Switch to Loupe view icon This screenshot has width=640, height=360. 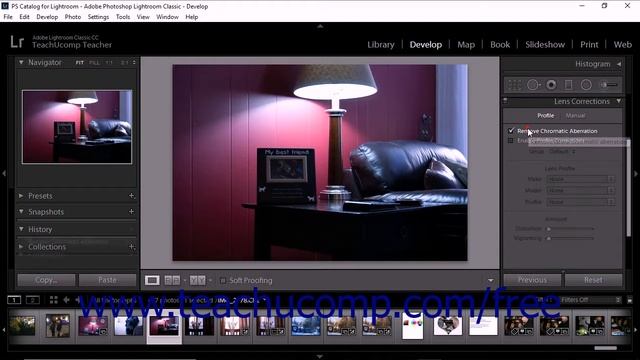pos(152,280)
